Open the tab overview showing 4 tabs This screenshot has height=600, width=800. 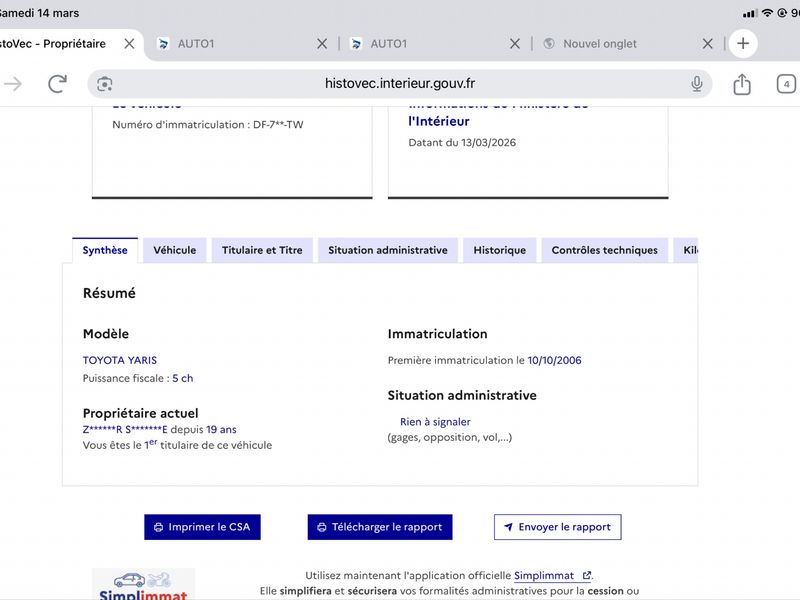click(786, 84)
